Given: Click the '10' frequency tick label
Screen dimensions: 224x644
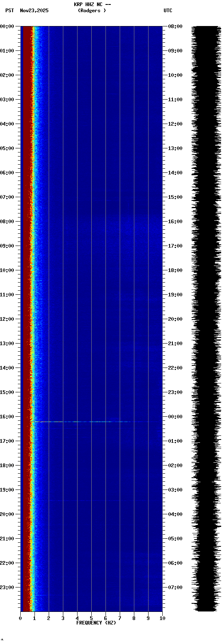Looking at the screenshot, I should tap(162, 619).
